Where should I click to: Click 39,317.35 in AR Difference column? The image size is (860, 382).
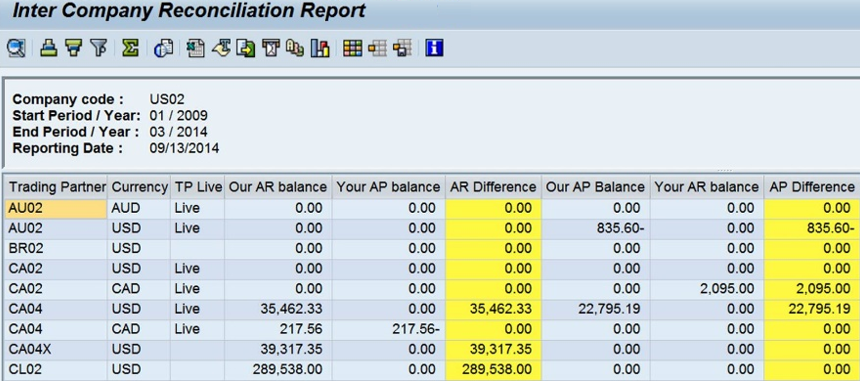pyautogui.click(x=493, y=349)
